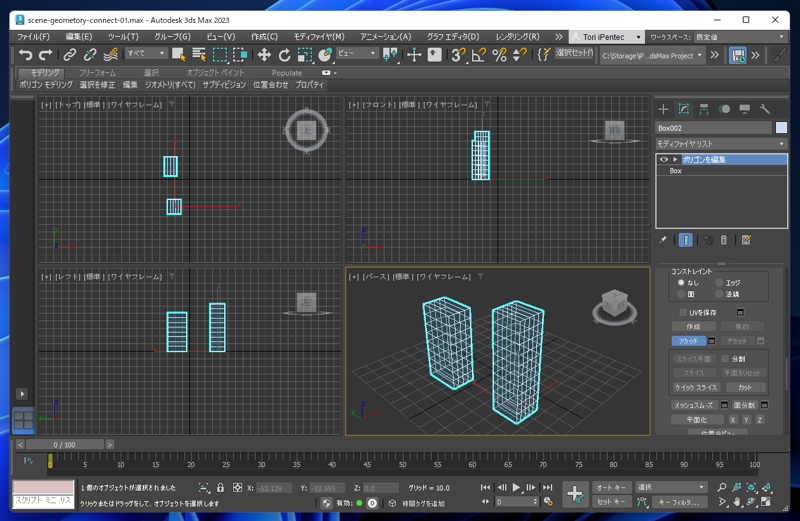
Task: Toggle visibility eye of ポリゴンを編集 modifier
Action: pyautogui.click(x=664, y=159)
